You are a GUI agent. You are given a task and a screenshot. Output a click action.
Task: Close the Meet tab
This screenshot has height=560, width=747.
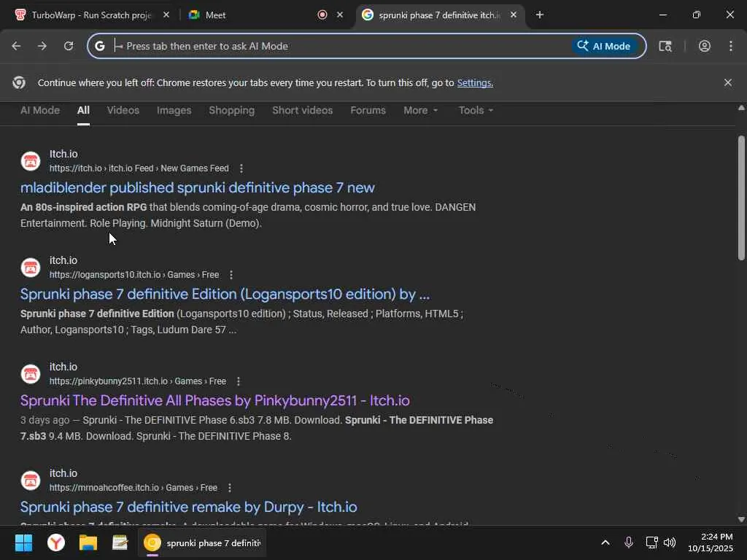coord(340,15)
